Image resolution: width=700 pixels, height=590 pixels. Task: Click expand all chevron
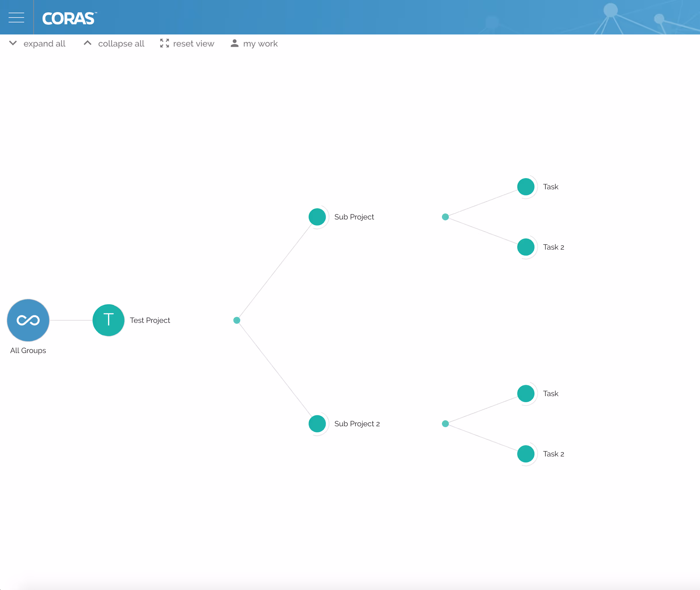[13, 43]
